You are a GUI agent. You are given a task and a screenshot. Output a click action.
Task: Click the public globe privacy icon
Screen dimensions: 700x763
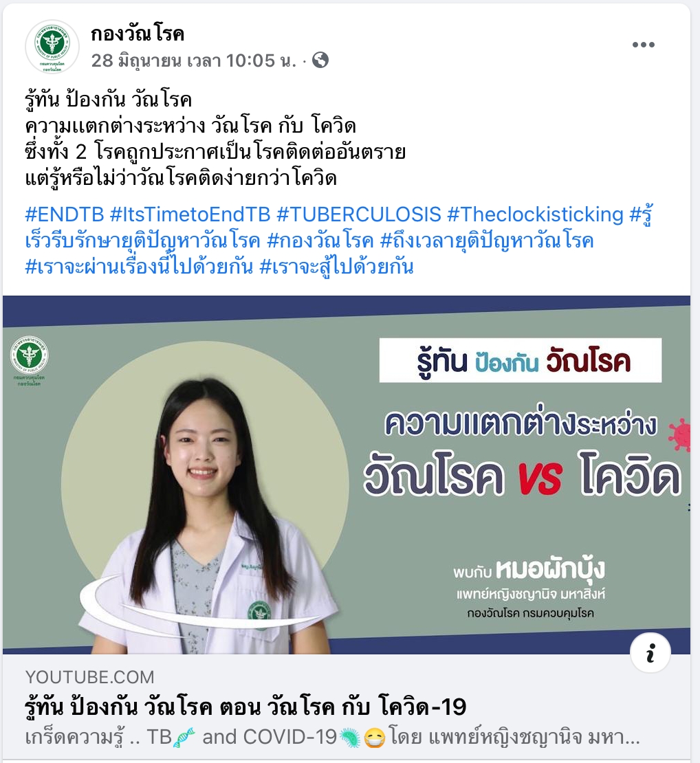point(320,60)
